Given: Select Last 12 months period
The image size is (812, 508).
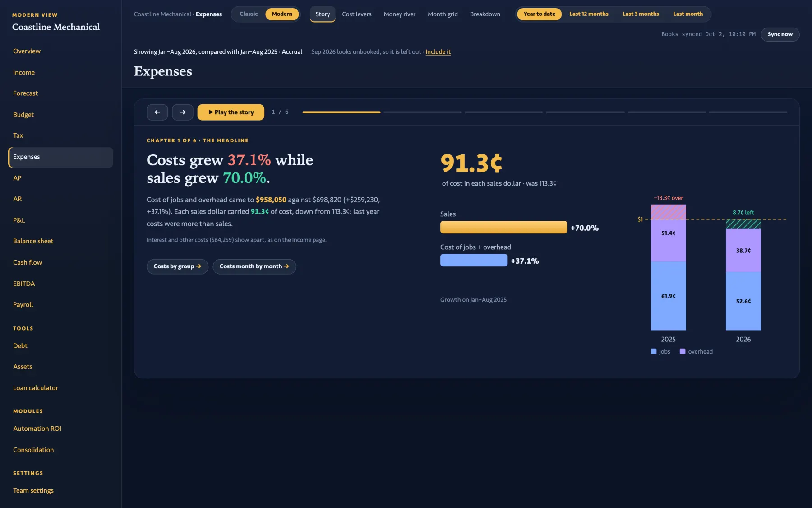Looking at the screenshot, I should 589,14.
